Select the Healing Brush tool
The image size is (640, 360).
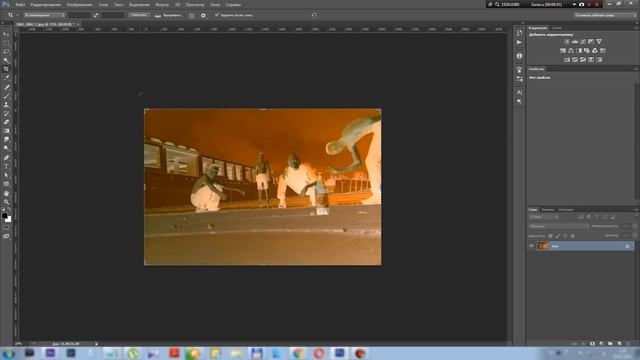(x=6, y=87)
